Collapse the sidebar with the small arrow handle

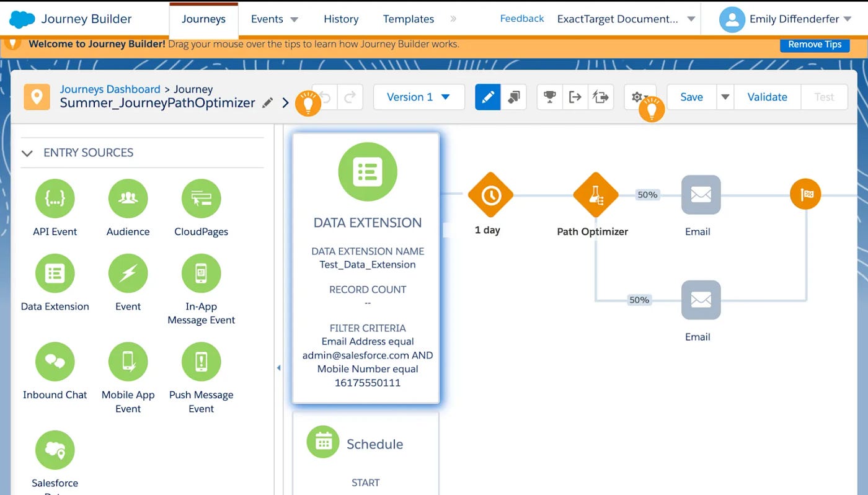(278, 368)
